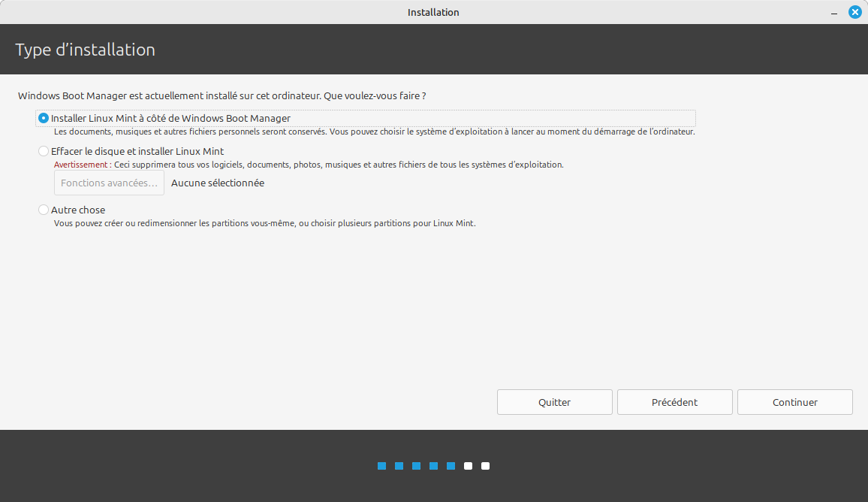Minimize the Installation window
Screen dimensions: 868x502
tap(835, 13)
